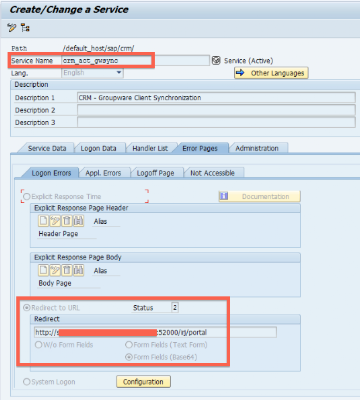
Task: Select the Logon Errors subtab
Action: tap(51, 173)
